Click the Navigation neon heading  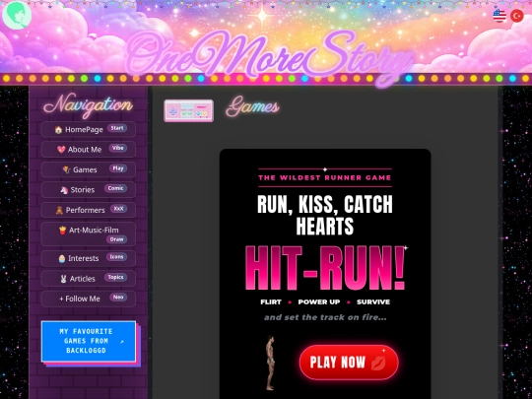pyautogui.click(x=89, y=105)
